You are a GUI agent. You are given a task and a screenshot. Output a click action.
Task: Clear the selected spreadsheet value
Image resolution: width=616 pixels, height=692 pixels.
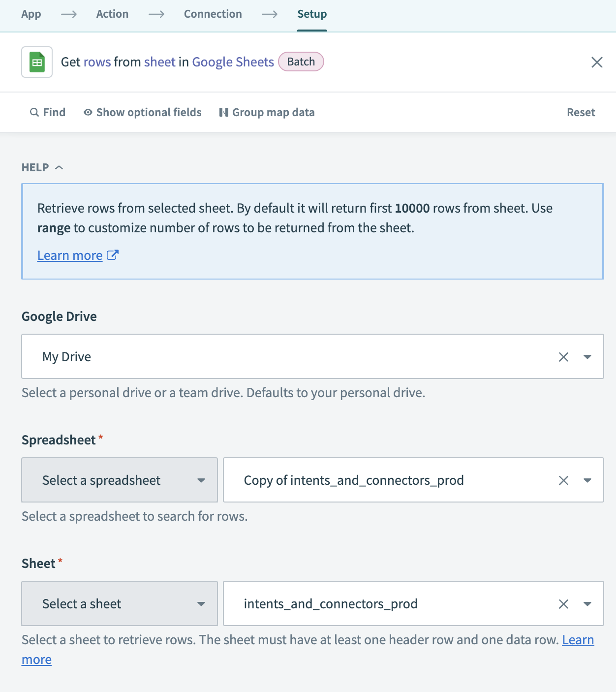563,480
